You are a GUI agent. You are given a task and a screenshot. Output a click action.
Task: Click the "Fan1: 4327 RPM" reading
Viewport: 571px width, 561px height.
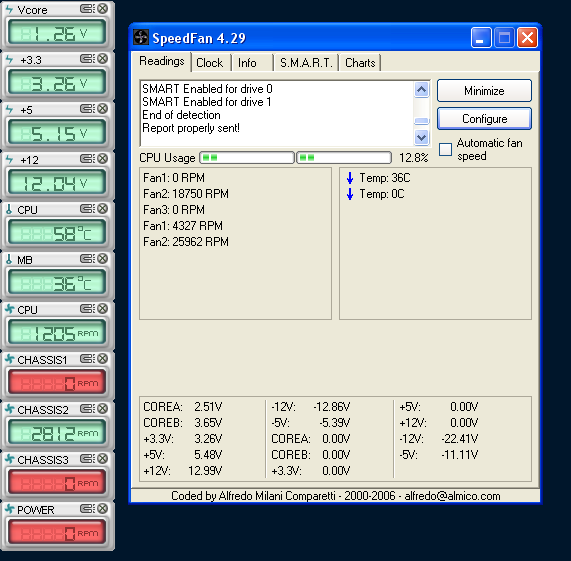click(x=183, y=226)
